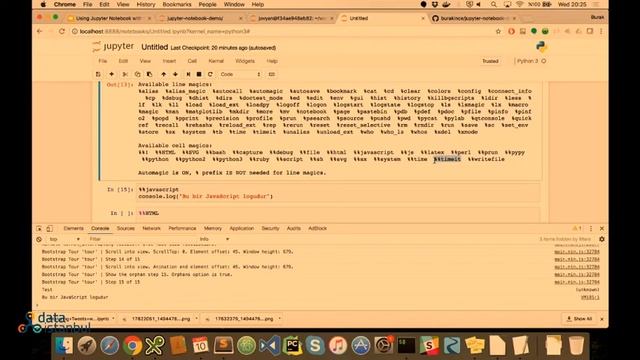Open console settings gear icon
This screenshot has width=640, height=360.
pyautogui.click(x=602, y=239)
